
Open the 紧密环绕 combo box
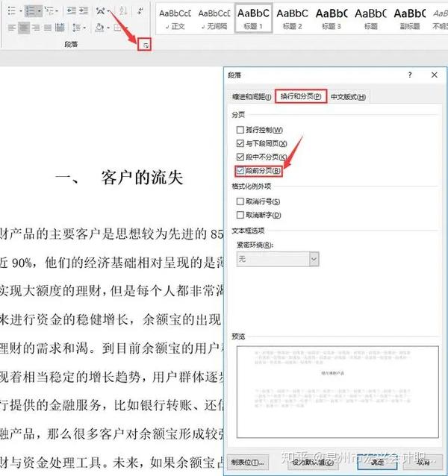point(278,259)
